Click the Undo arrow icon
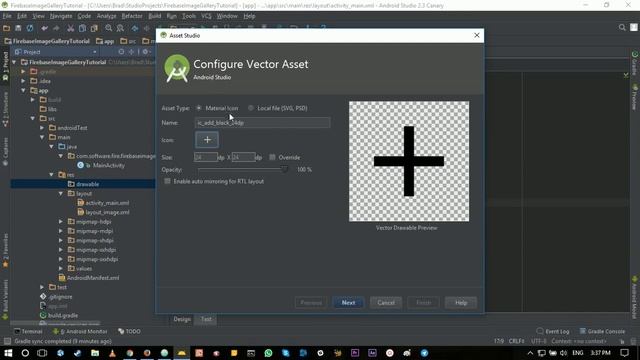The height and width of the screenshot is (360, 640). pos(44,28)
